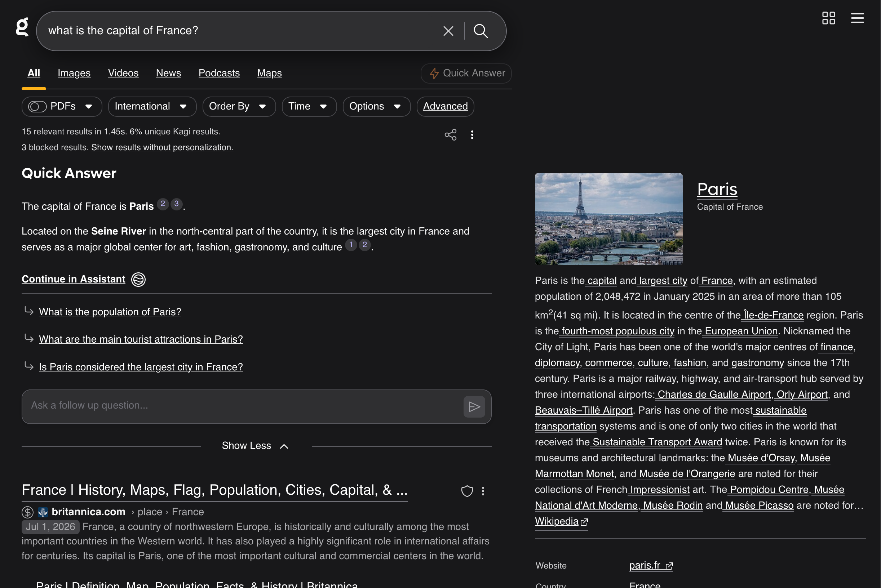This screenshot has height=588, width=881.
Task: Open the Time filter dropdown
Action: 309,107
